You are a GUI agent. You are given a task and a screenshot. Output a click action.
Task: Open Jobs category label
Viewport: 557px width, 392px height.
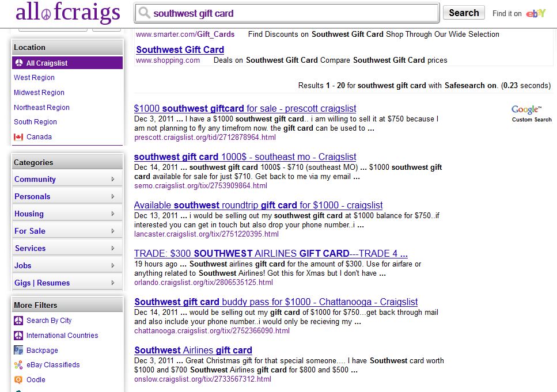pos(22,265)
